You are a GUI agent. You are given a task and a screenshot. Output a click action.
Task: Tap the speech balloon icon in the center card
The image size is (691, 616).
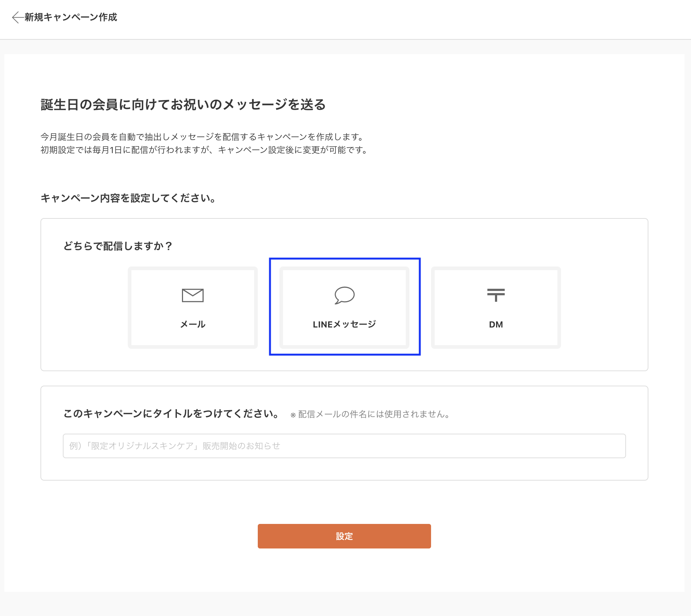click(344, 295)
